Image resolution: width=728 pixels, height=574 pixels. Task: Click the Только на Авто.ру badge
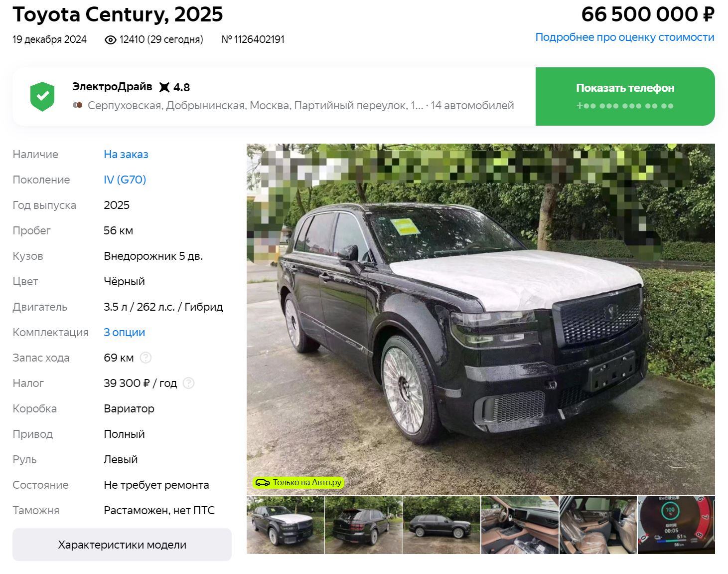pos(298,482)
